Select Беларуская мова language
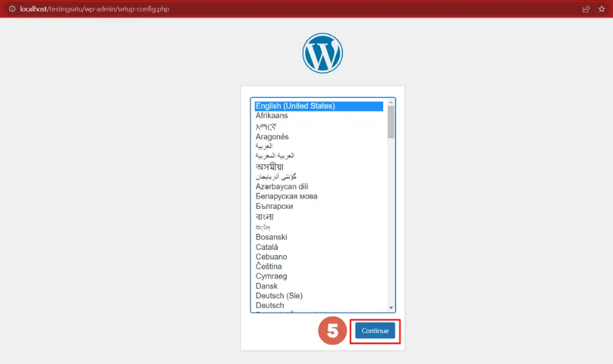Image resolution: width=613 pixels, height=364 pixels. [x=319, y=196]
